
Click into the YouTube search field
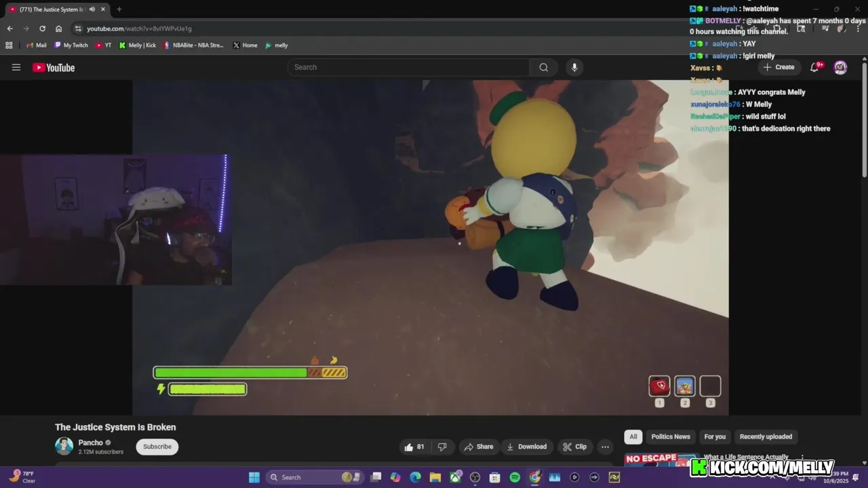tap(409, 67)
